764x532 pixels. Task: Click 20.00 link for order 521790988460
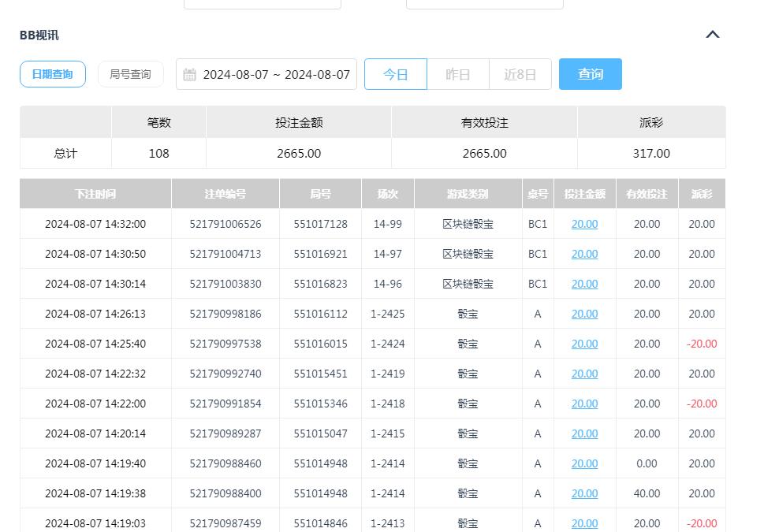click(583, 463)
